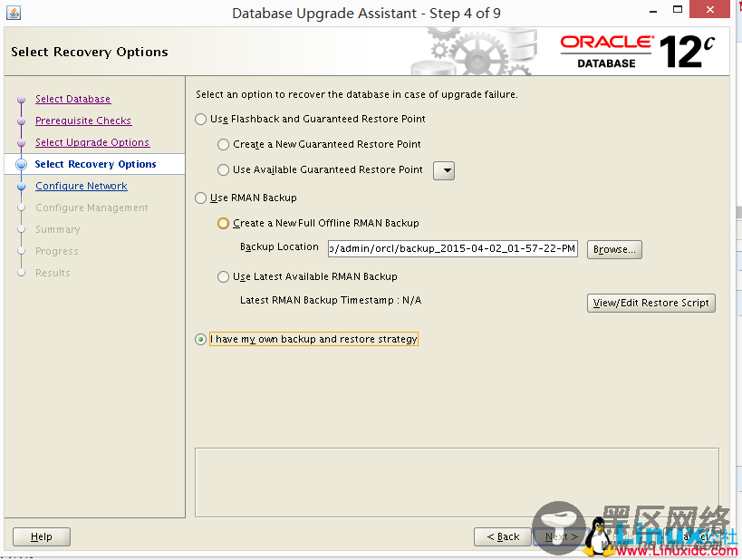Click the Java icon in the title bar

(14, 13)
